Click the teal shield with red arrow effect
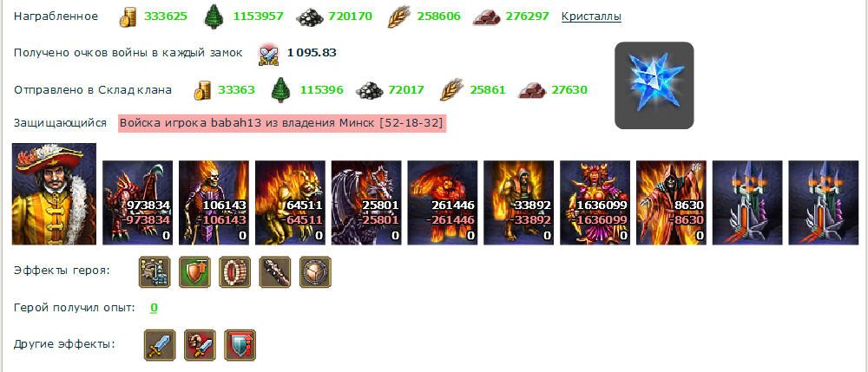Viewport: 868px width, 372px height. [240, 345]
